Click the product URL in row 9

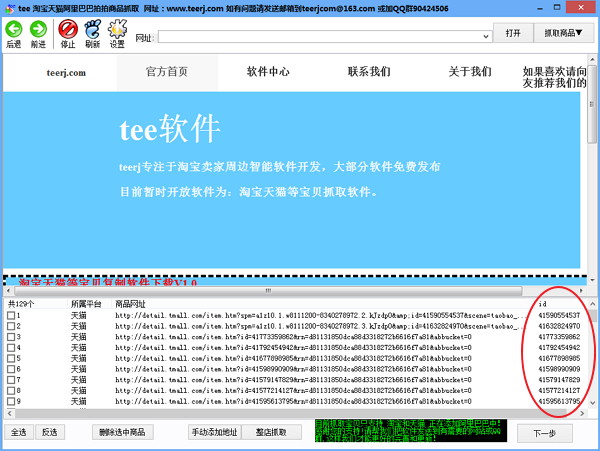pos(293,401)
